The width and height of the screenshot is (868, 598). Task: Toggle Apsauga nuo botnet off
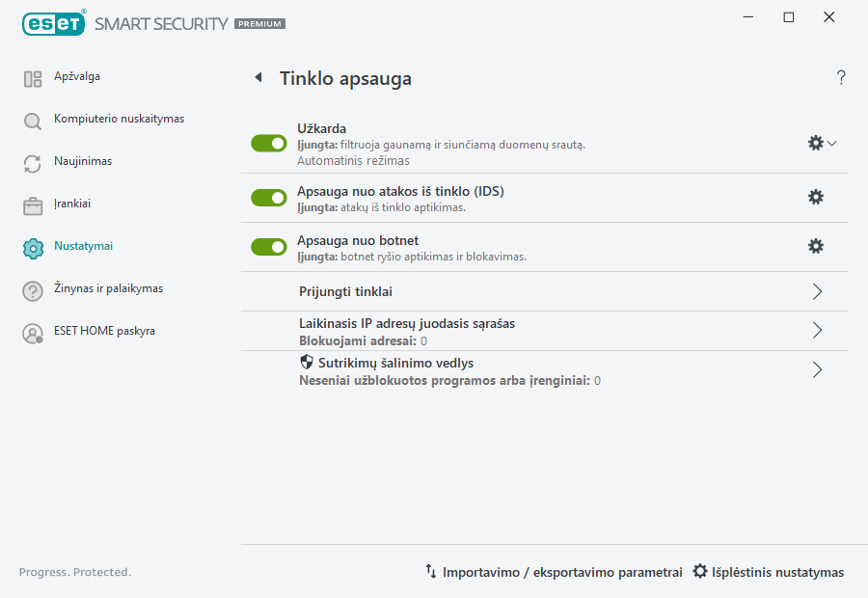pyautogui.click(x=268, y=246)
